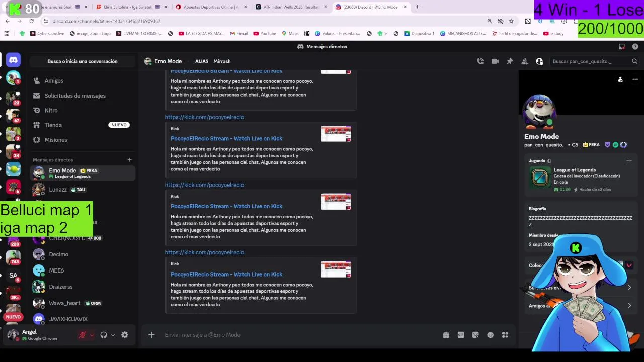Image resolution: width=644 pixels, height=362 pixels.
Task: Open the Nitro page
Action: tap(83, 110)
